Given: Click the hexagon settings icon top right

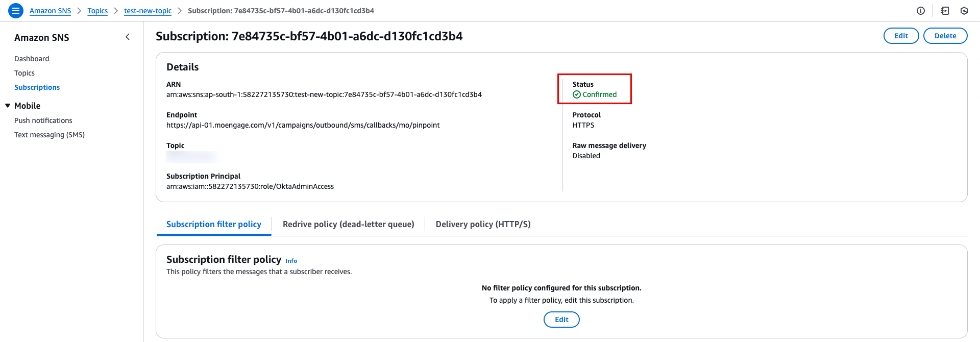Looking at the screenshot, I should coord(964,11).
